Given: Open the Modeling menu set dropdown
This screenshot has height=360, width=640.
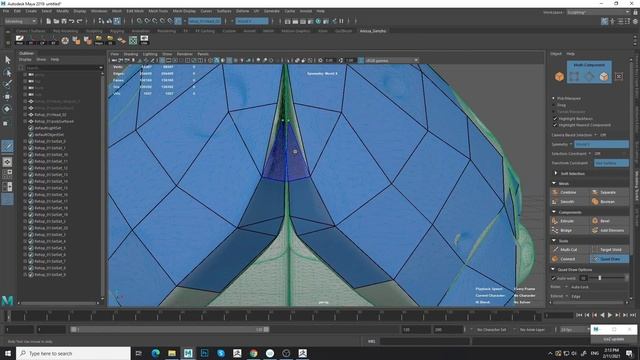Looking at the screenshot, I should [20, 21].
